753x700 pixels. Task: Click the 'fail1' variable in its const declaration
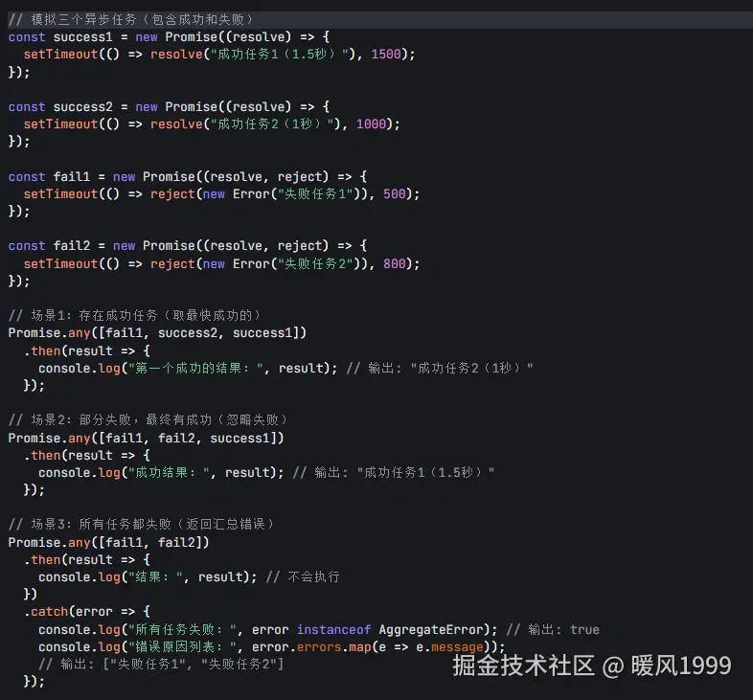(x=72, y=177)
